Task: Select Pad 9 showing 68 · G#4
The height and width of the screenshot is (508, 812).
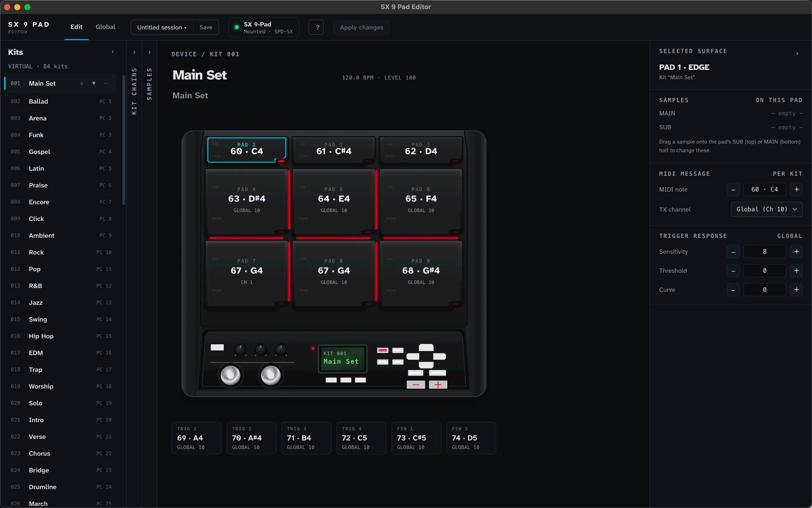Action: pos(421,273)
